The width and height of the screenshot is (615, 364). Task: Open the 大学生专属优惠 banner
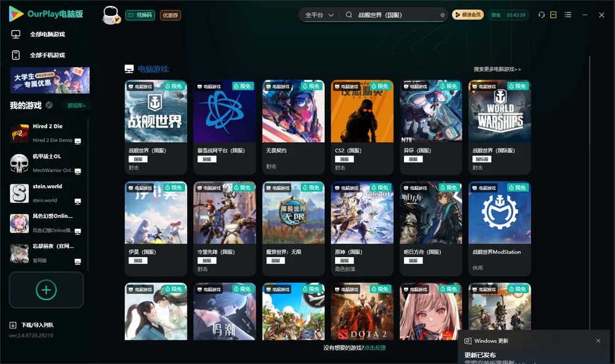click(x=50, y=80)
